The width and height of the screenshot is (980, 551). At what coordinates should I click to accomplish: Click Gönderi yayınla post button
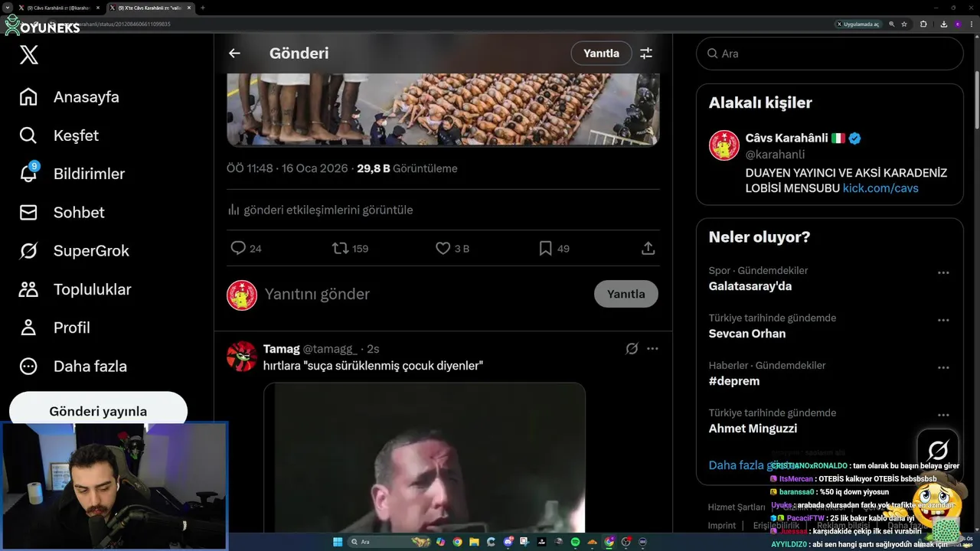pos(98,409)
